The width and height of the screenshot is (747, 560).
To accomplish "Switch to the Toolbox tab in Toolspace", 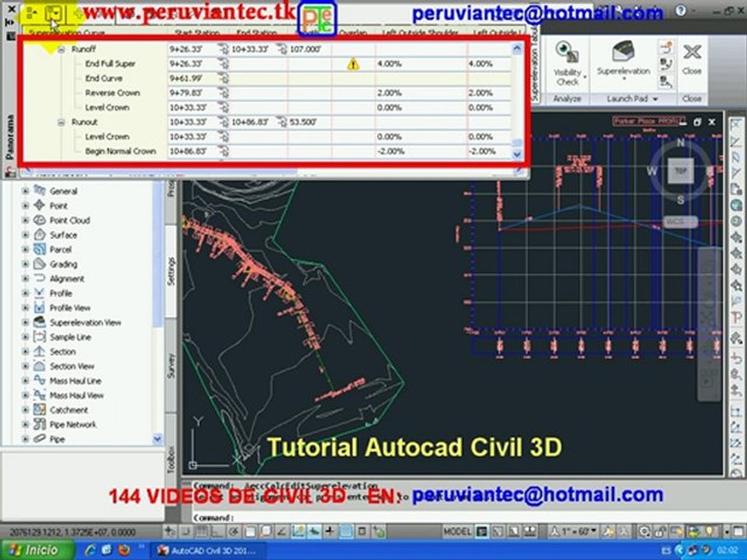I will 171,460.
